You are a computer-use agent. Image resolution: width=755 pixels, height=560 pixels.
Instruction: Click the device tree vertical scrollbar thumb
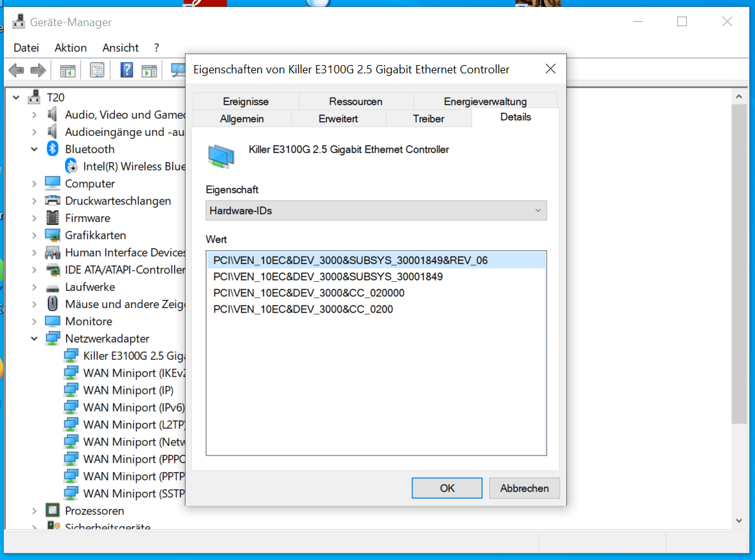pyautogui.click(x=738, y=264)
